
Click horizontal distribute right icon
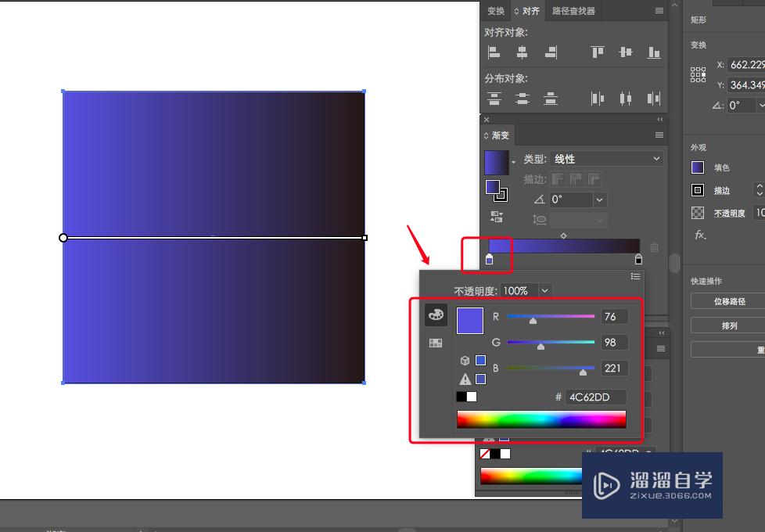click(x=654, y=99)
